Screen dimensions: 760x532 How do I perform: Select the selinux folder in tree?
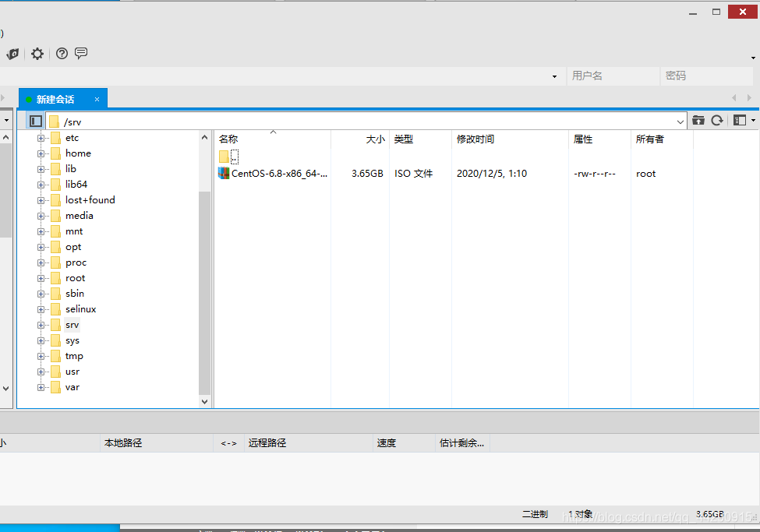80,309
